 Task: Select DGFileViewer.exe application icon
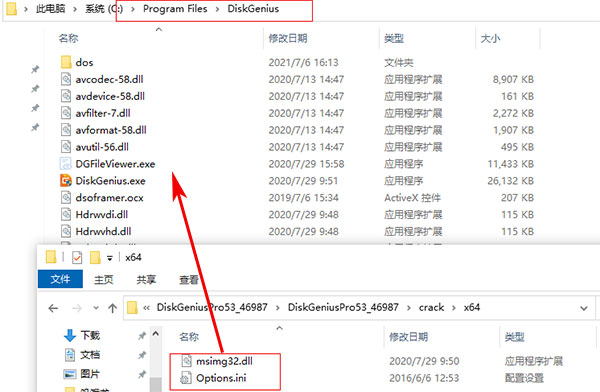[x=66, y=164]
